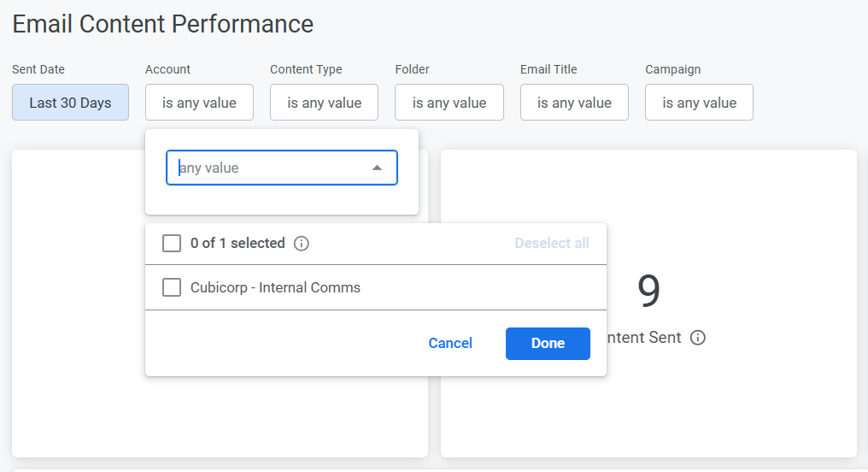Tick the '0 of 1 selected' select-all checkbox
The image size is (868, 472).
(172, 243)
